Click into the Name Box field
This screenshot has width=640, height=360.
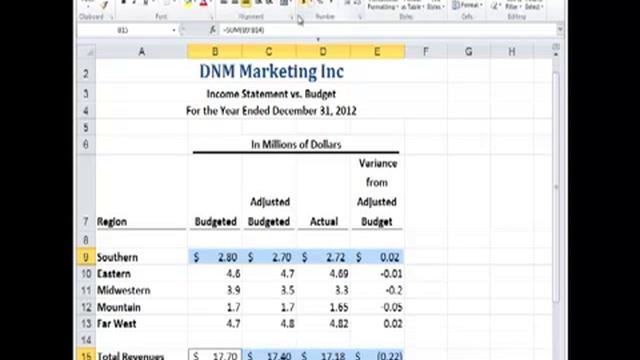(124, 30)
